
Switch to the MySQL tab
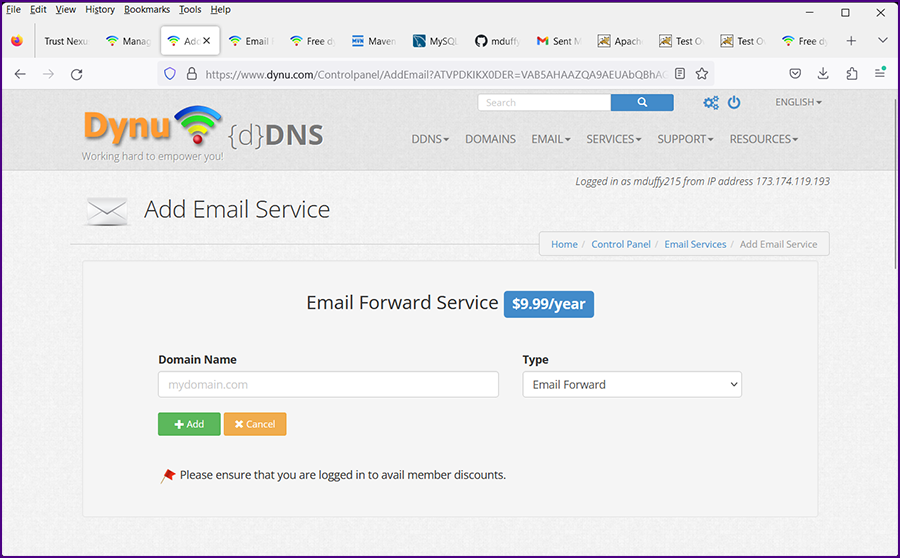point(437,41)
